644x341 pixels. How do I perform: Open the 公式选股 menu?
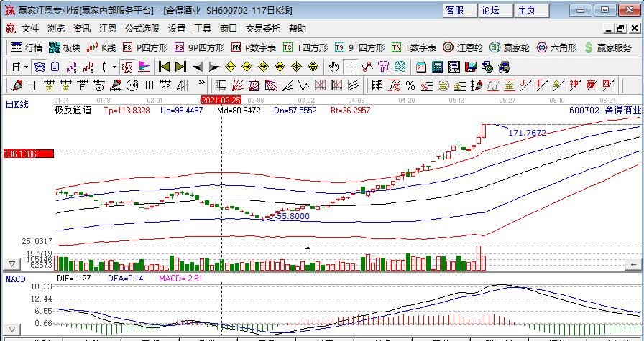tap(142, 28)
